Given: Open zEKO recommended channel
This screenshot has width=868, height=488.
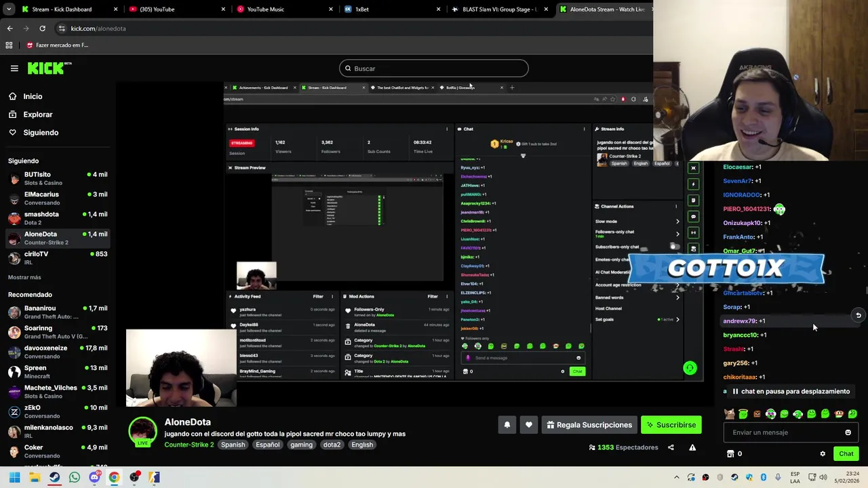Looking at the screenshot, I should click(58, 411).
